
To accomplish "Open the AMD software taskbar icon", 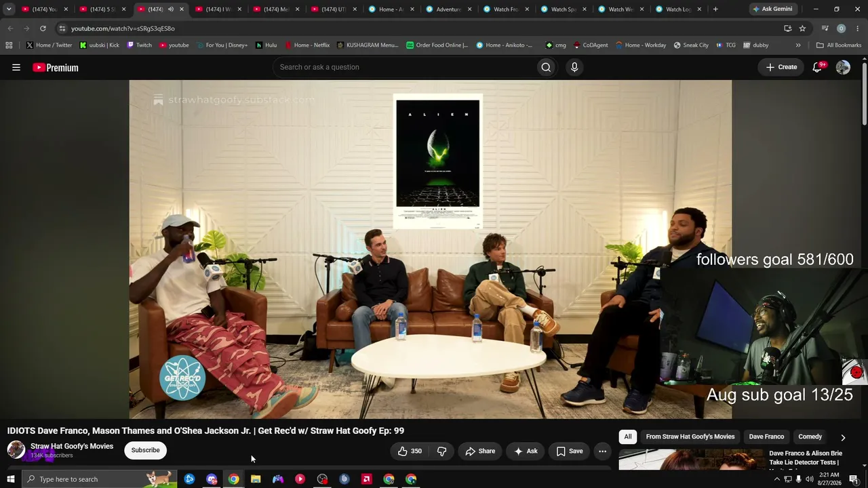I will pyautogui.click(x=367, y=479).
